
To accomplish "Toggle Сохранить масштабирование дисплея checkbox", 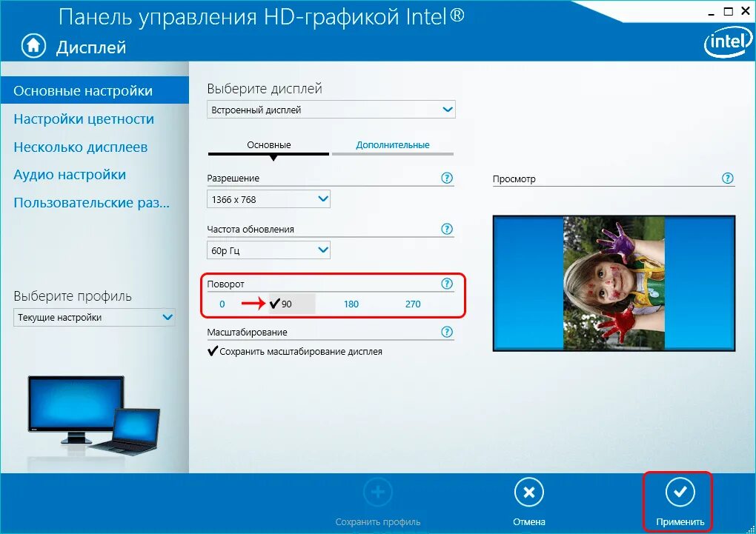I will pos(213,351).
